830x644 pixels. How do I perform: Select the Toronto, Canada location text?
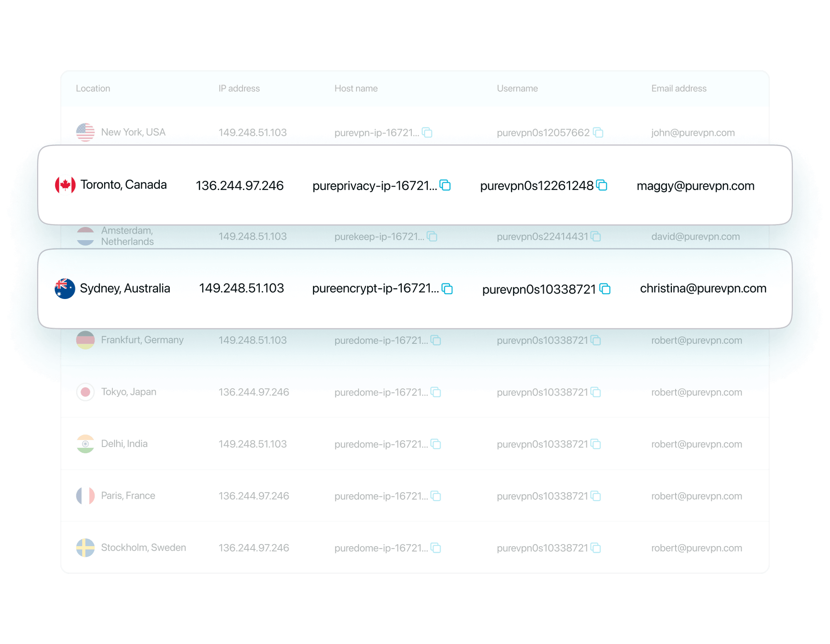(124, 185)
